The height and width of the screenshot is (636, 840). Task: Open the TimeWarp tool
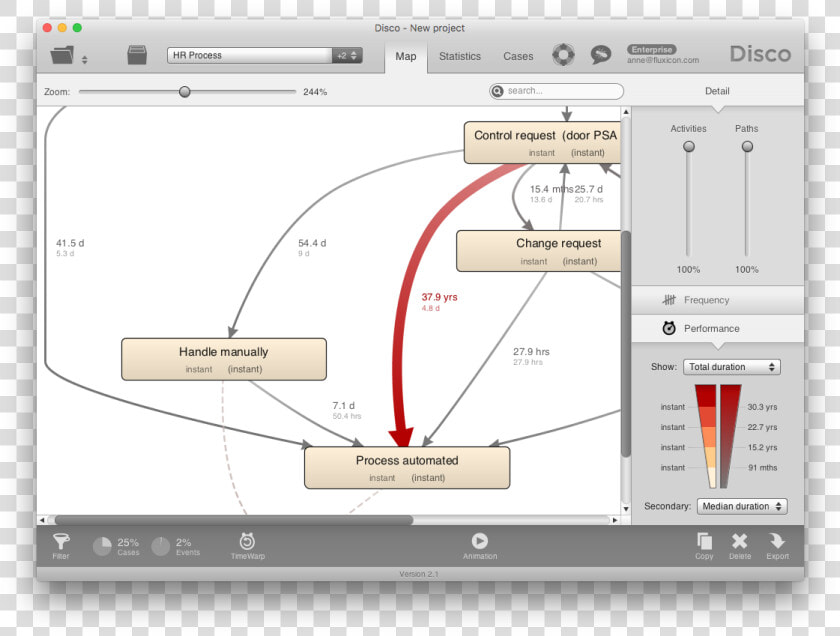point(247,546)
